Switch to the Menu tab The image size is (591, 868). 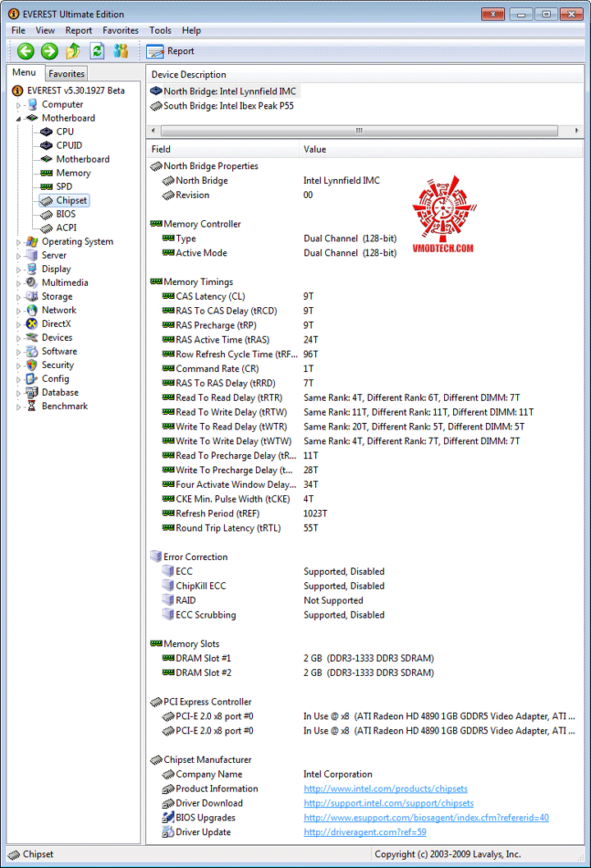(x=25, y=72)
